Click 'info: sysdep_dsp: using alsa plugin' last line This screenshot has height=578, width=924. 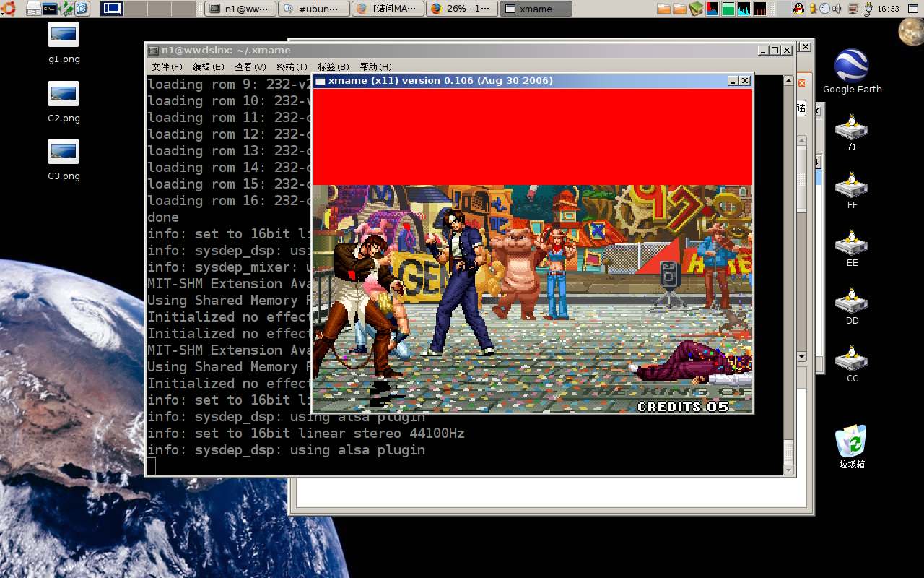tap(286, 450)
